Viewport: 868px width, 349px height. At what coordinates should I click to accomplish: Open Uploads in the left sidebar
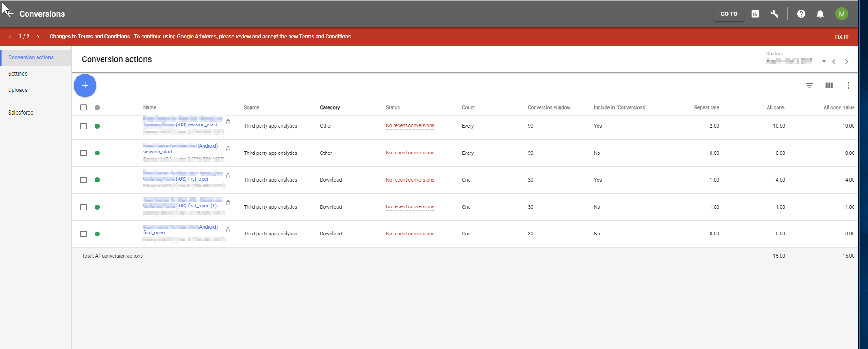point(18,90)
